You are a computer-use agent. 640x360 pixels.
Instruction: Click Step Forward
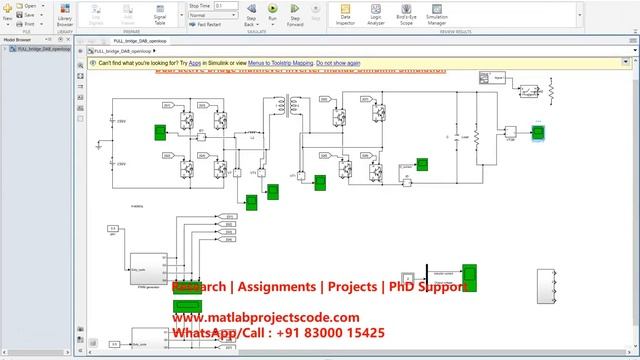[295, 16]
